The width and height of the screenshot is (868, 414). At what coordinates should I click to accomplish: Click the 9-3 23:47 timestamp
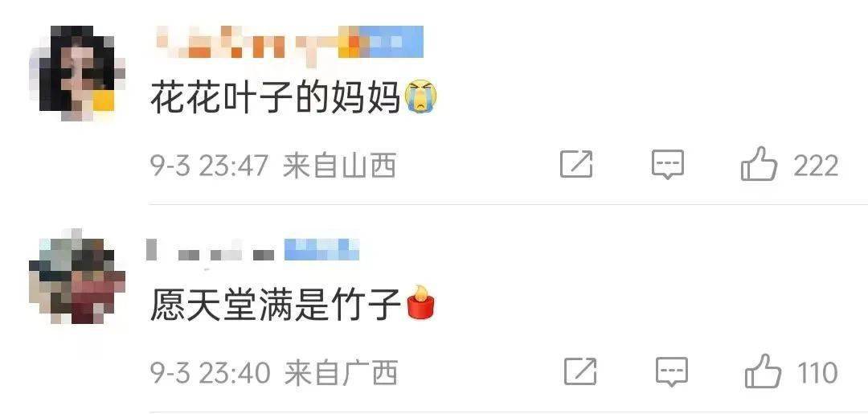click(x=209, y=166)
